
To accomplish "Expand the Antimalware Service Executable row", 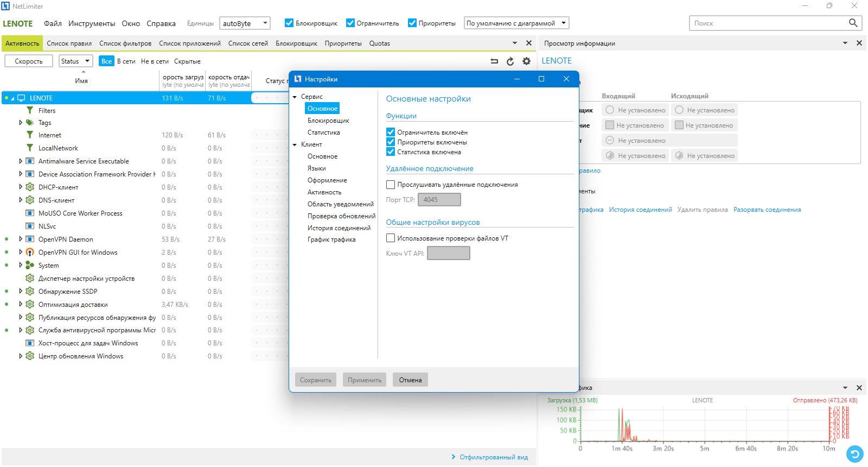I will point(21,161).
